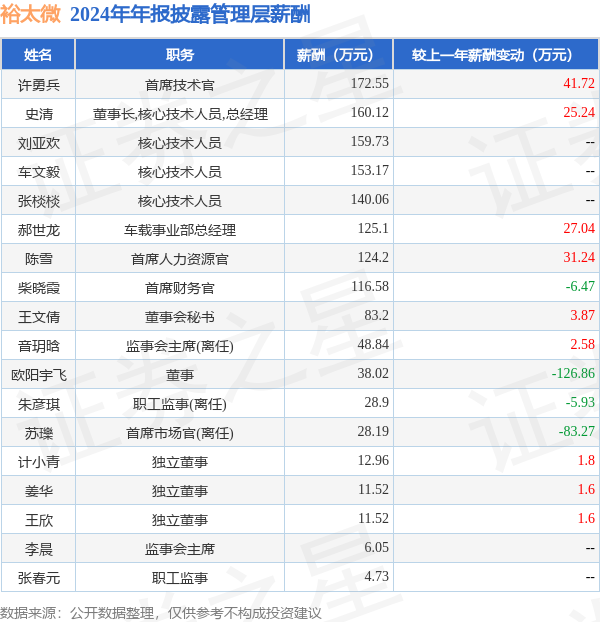Image resolution: width=600 pixels, height=622 pixels.
Task: Click the red change value 27.04
Action: 579,228
